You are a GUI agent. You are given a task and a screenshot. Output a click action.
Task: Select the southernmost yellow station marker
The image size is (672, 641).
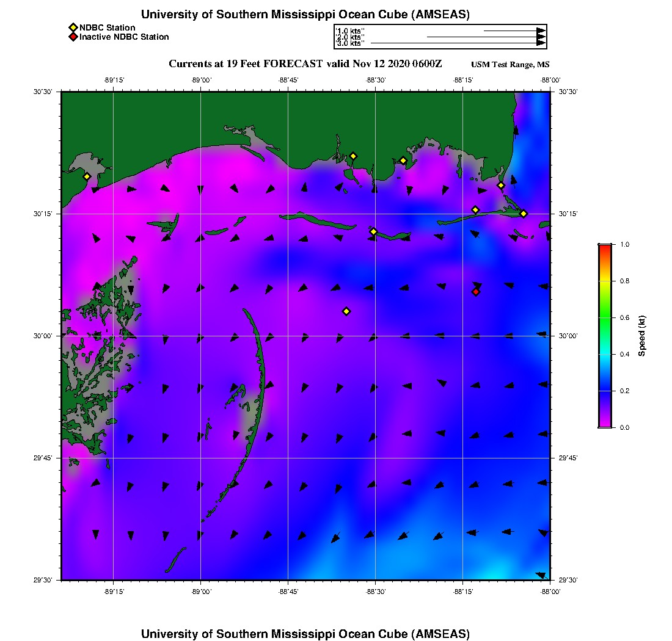pos(346,311)
